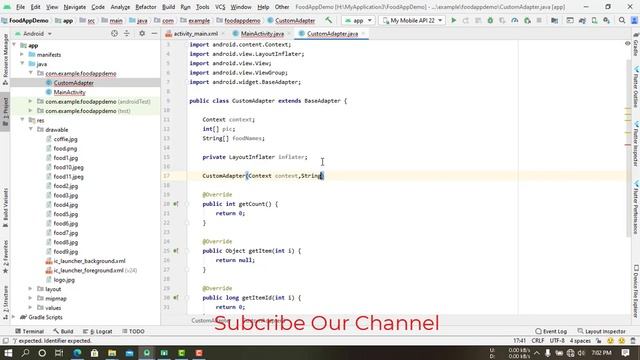Click the Search Everywhere magnifier icon
Viewport: 640px width, 360px height.
[622, 20]
